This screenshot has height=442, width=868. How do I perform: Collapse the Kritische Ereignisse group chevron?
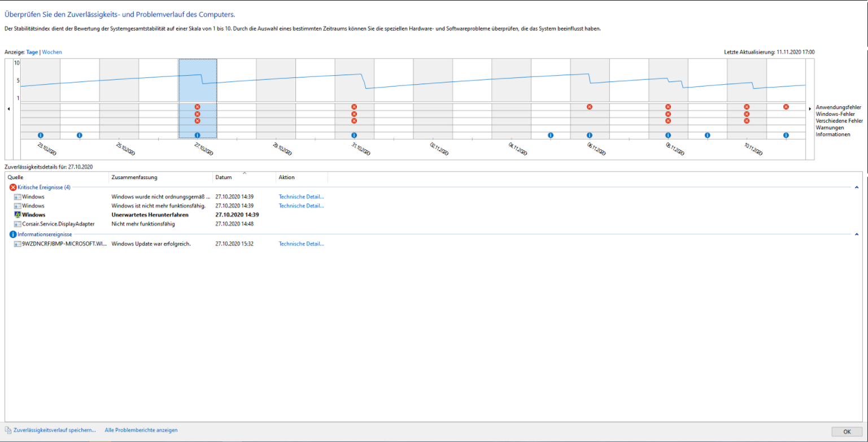tap(856, 187)
